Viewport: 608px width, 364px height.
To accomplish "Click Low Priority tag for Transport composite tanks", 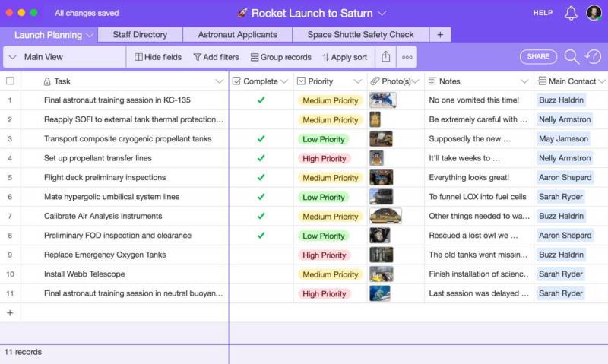I will (x=324, y=139).
